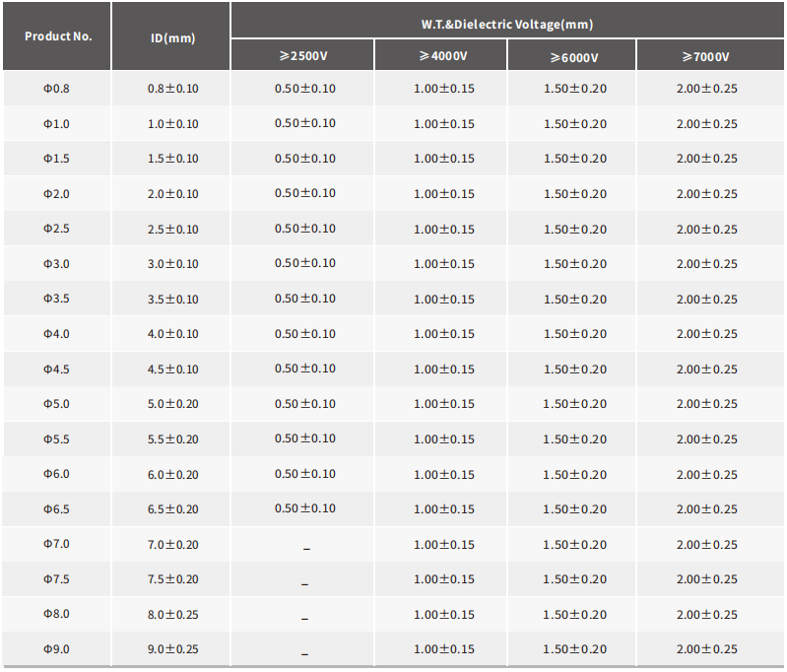The width and height of the screenshot is (787, 672).
Task: Click the dash in the Φ7.0 row
Action: coord(304,546)
